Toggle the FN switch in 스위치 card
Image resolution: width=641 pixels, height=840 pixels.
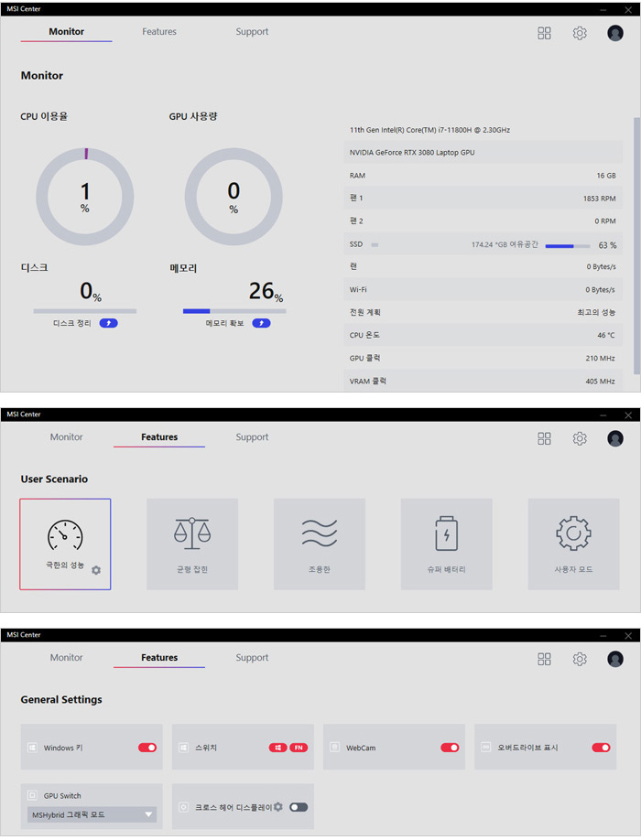point(299,748)
